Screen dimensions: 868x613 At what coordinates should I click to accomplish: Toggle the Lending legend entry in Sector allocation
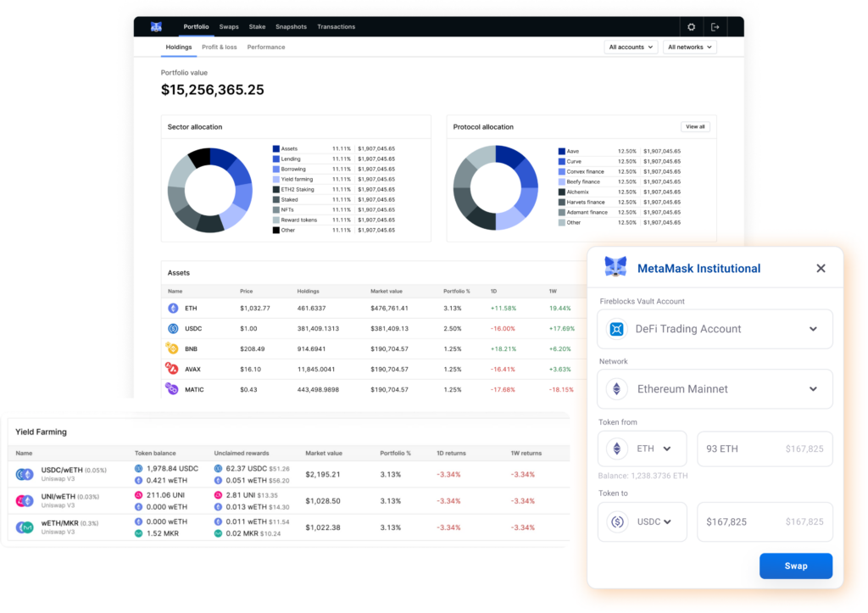(x=292, y=158)
